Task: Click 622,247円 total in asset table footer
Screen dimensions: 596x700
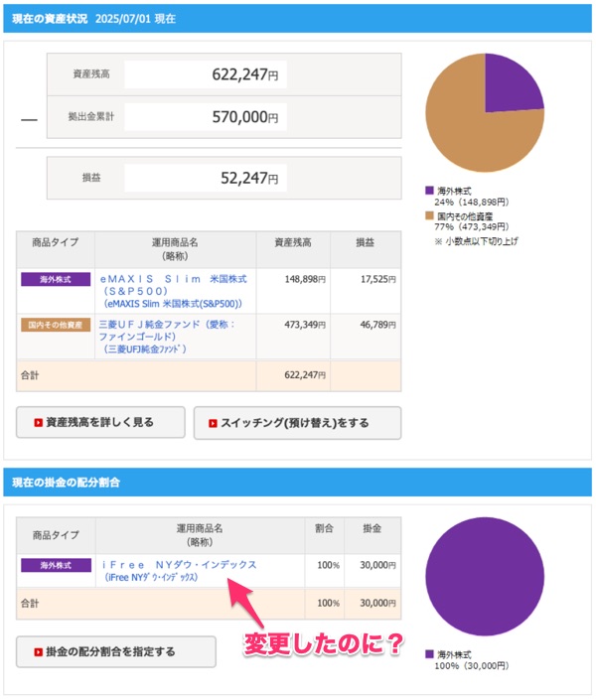Action: (x=305, y=375)
